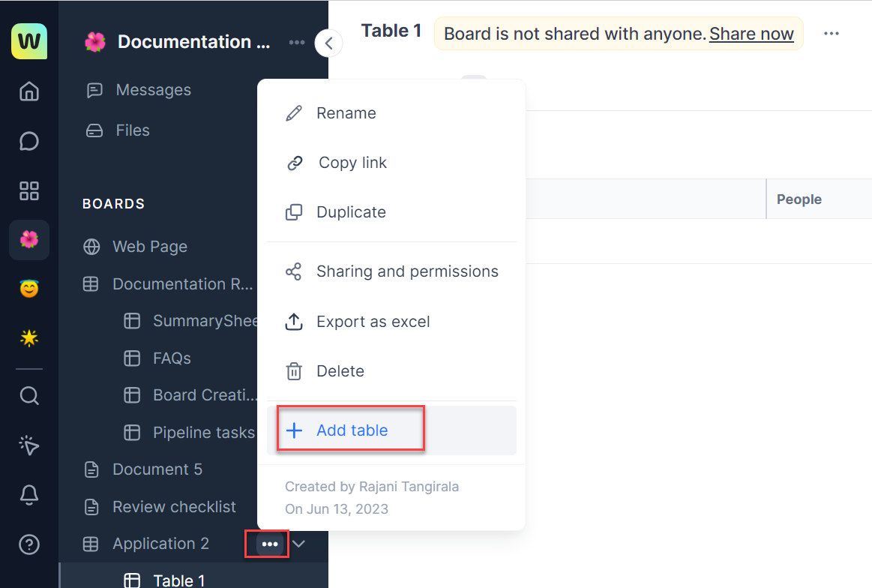
Task: Choose Add table in the context menu
Action: click(352, 430)
